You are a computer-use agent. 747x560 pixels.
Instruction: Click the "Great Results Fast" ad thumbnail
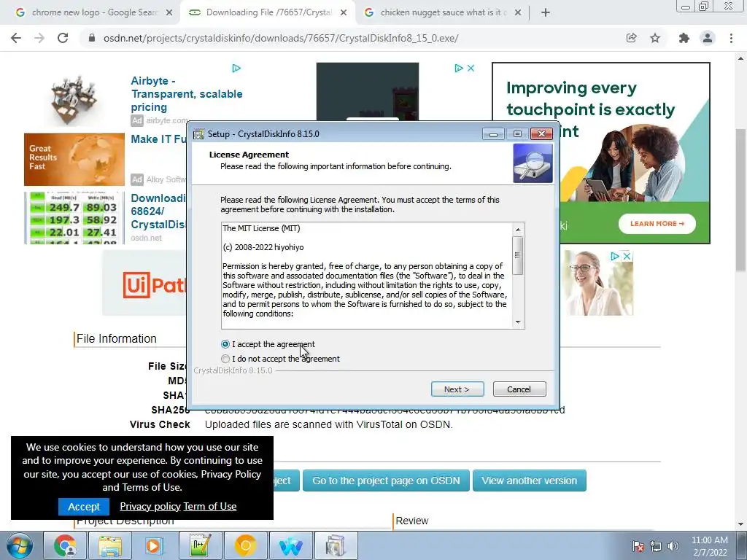tap(74, 160)
